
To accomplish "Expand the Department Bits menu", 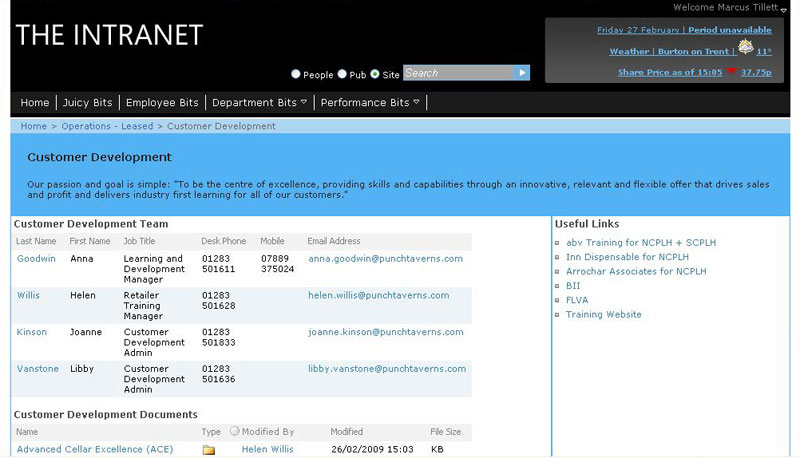I will click(260, 103).
